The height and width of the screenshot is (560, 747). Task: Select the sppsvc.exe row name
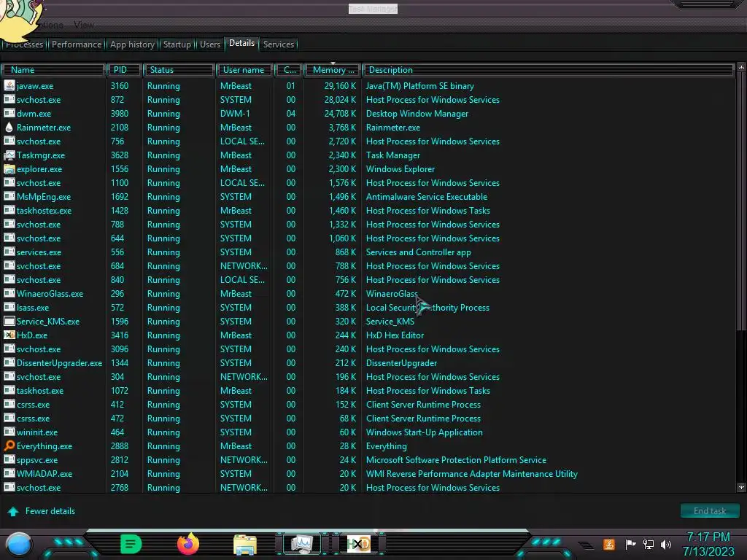coord(37,460)
